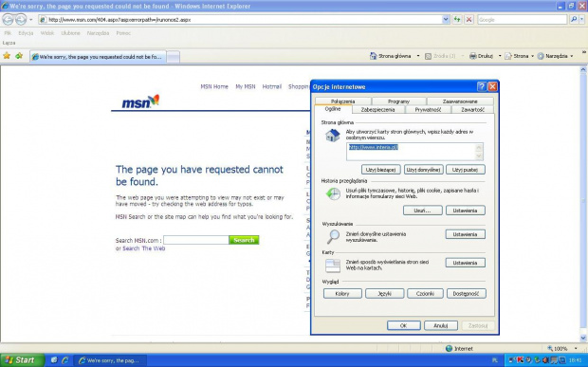Open the address bar history dropdown
Image resolution: width=588 pixels, height=367 pixels.
coord(446,20)
